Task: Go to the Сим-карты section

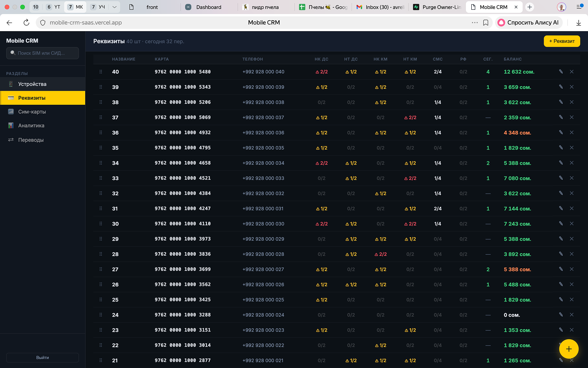Action: (x=43, y=112)
